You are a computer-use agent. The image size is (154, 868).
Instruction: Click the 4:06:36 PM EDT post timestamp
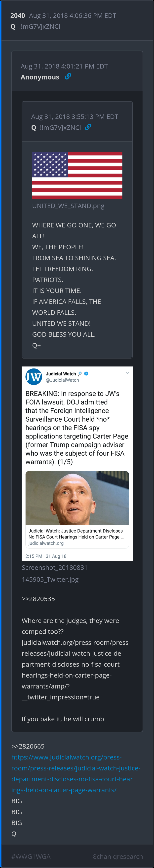(73, 15)
